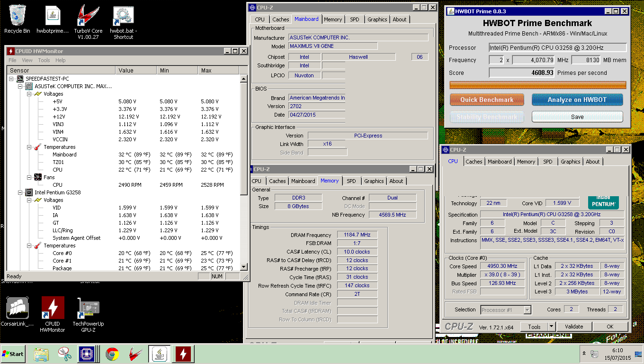Viewport: 644px width, 364px height.
Task: Click the Save button in HWBOT Prime
Action: (x=577, y=117)
